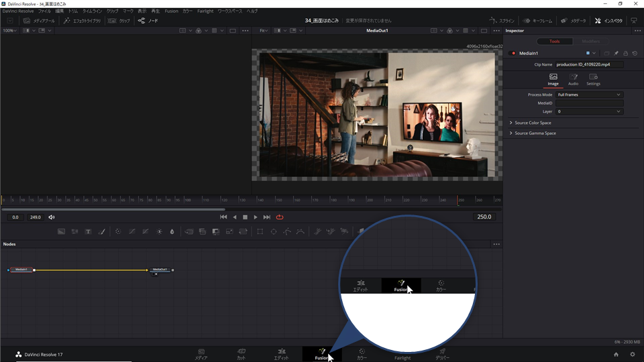The image size is (644, 362).
Task: Switch inspector to the Modifiers view
Action: coord(591,42)
